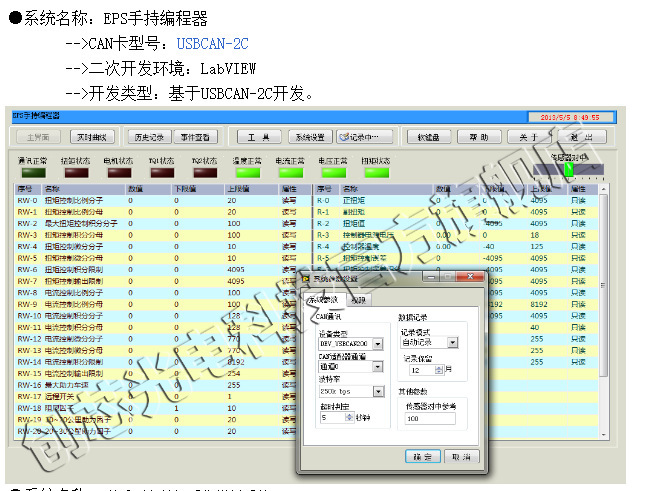Click 名称 column header in right table
Screen dimensions: 651x491
387,189
